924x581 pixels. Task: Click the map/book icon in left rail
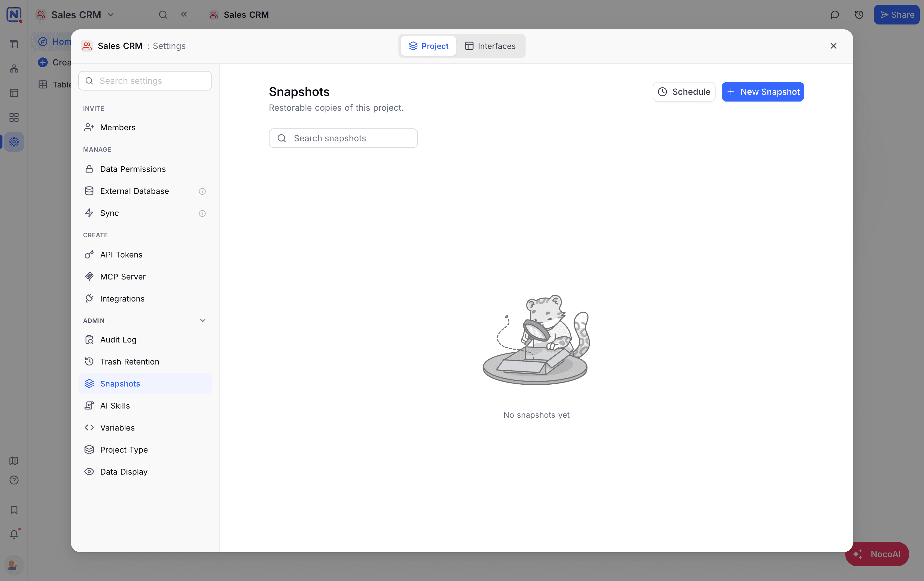click(14, 461)
